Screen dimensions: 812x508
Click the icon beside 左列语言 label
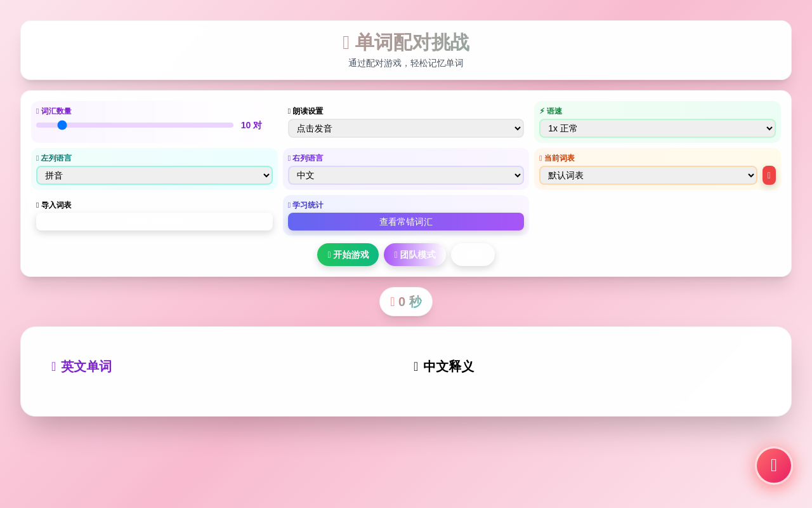coord(37,157)
